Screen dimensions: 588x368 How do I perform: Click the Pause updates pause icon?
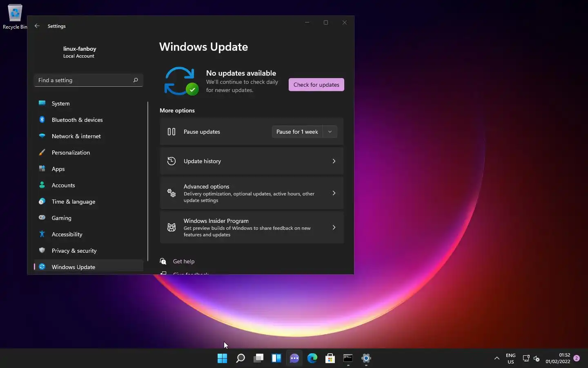pos(171,132)
